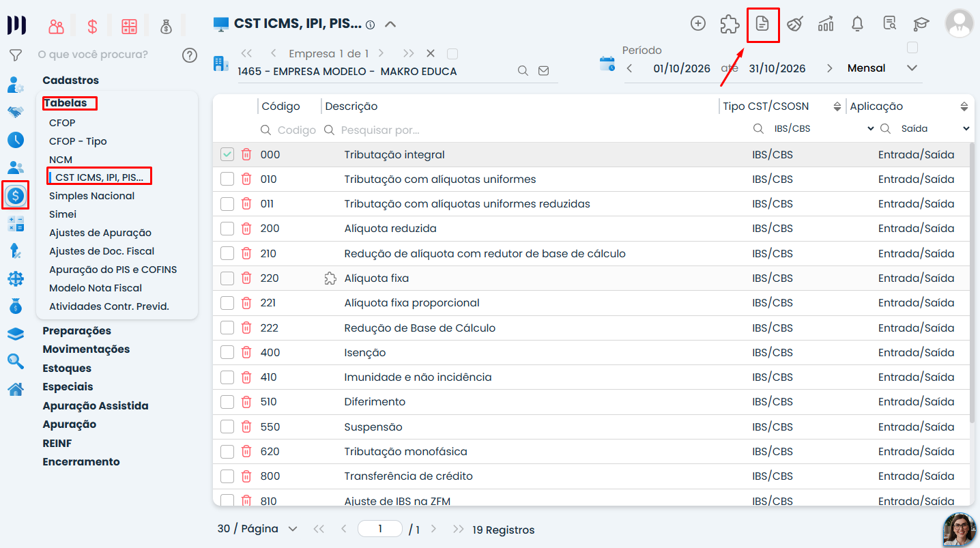This screenshot has width=980, height=548.
Task: Open the notifications bell
Action: tap(857, 24)
